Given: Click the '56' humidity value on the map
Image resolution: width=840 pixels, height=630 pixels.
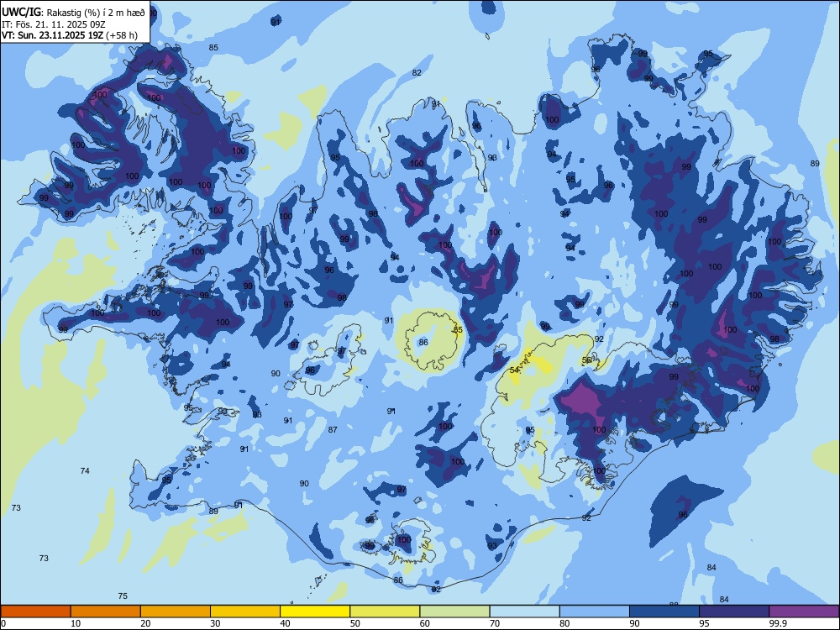Looking at the screenshot, I should point(586,360).
